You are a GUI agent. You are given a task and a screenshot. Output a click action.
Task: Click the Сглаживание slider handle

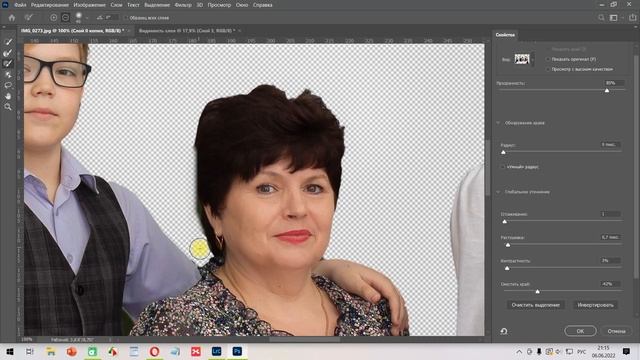[504, 222]
